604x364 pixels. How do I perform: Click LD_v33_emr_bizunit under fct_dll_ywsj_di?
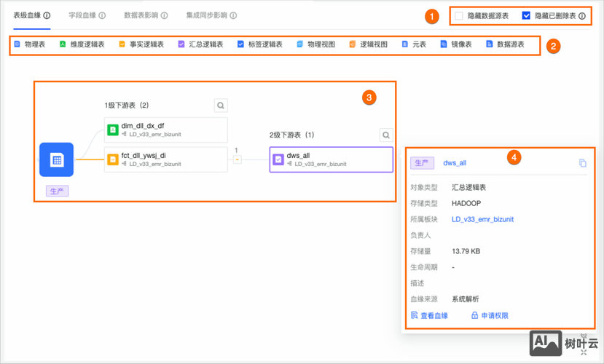click(x=155, y=164)
